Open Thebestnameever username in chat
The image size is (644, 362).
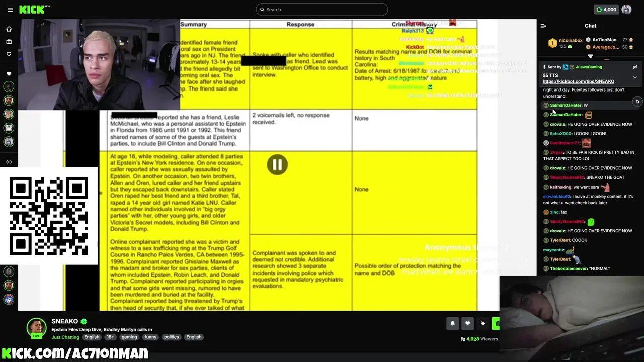pyautogui.click(x=568, y=269)
